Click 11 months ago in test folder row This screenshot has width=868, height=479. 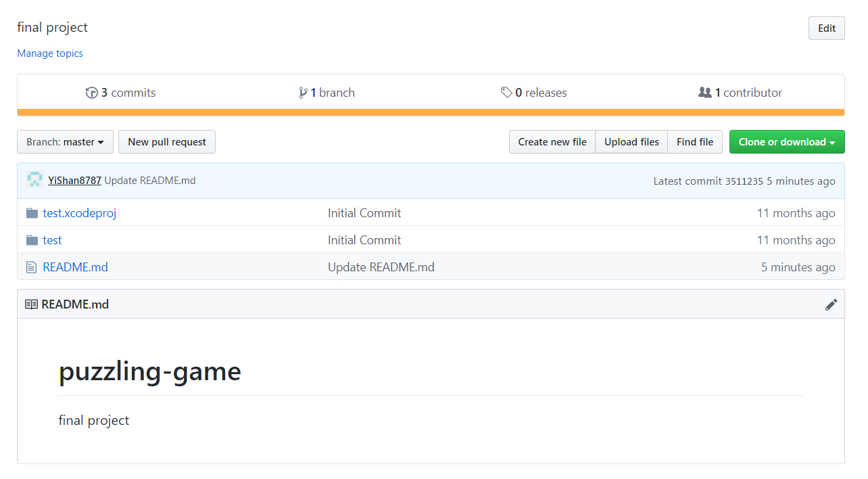click(x=796, y=240)
